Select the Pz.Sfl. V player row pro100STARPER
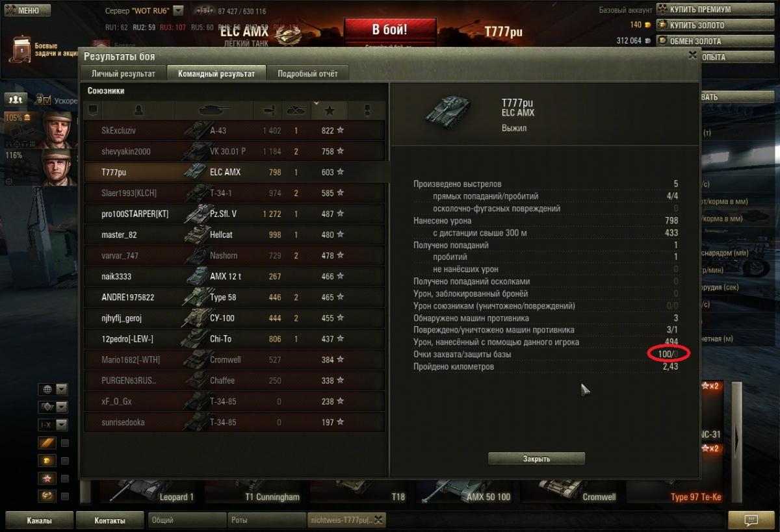780x532 pixels. pos(234,214)
